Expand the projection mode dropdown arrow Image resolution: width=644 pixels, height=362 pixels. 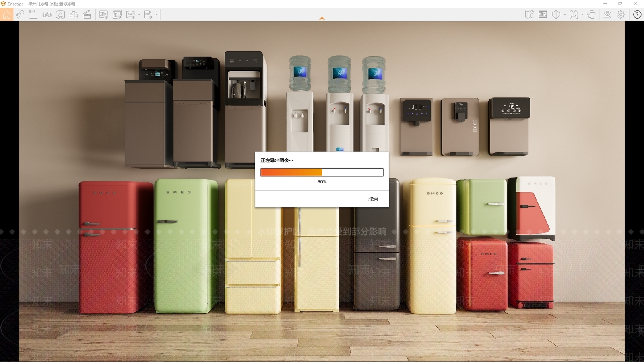click(565, 15)
